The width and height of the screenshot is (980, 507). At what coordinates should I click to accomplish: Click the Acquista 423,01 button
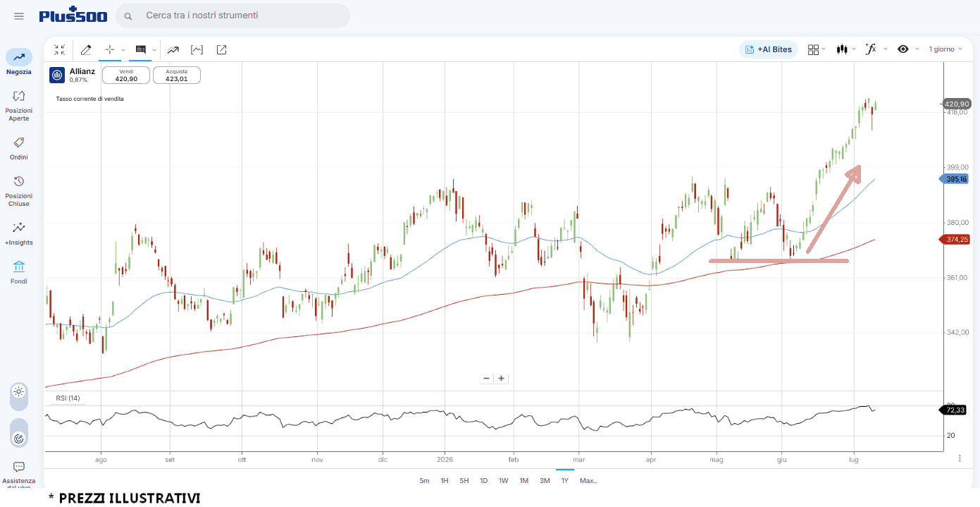[177, 75]
